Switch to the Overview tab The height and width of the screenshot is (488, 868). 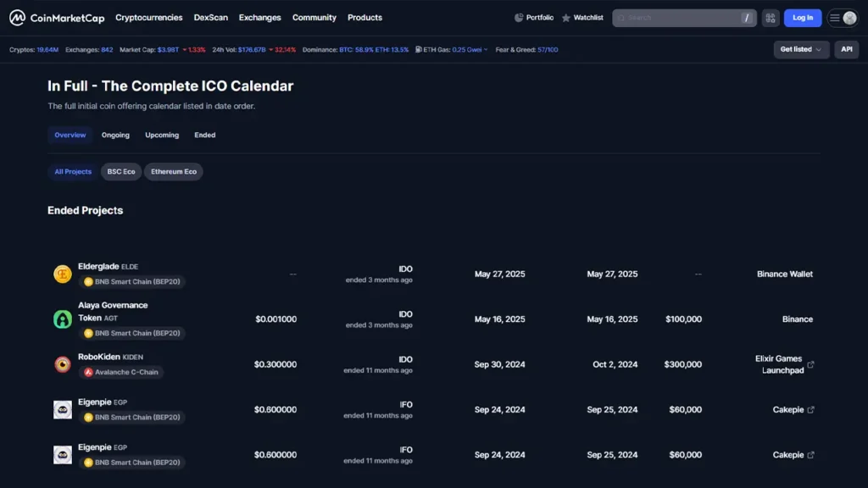click(70, 135)
